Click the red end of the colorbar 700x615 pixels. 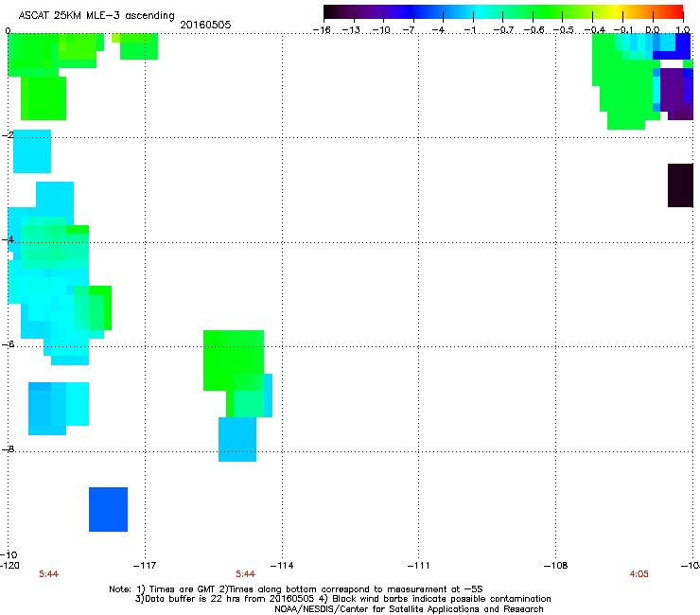[x=675, y=12]
